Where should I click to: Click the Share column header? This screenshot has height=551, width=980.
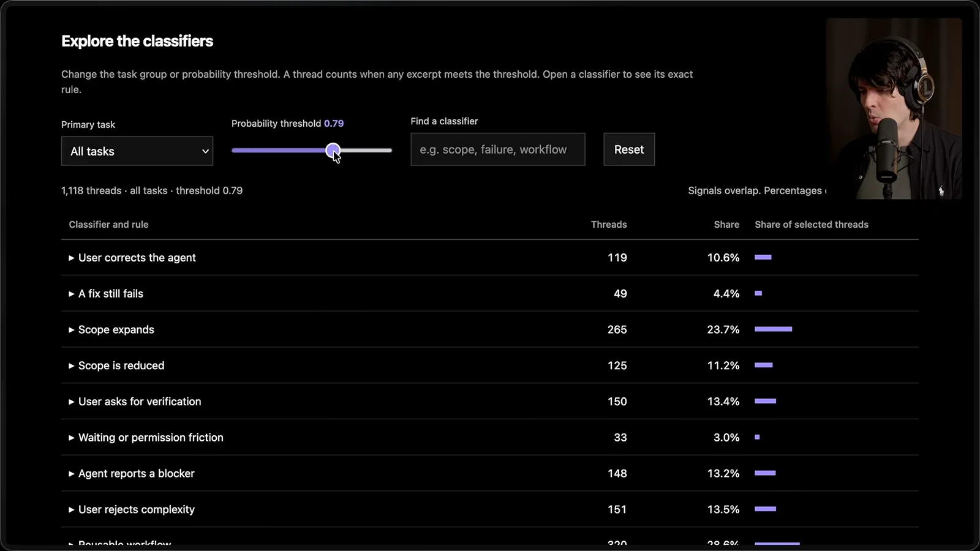tap(726, 225)
